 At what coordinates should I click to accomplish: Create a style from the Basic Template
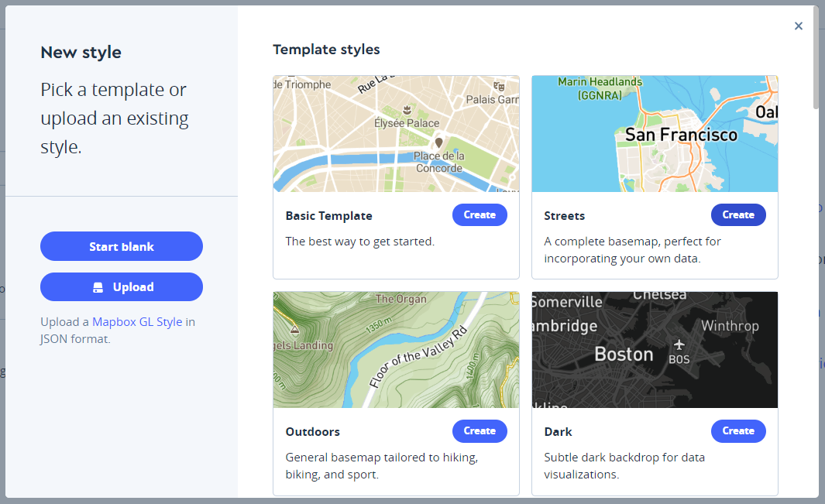click(480, 214)
